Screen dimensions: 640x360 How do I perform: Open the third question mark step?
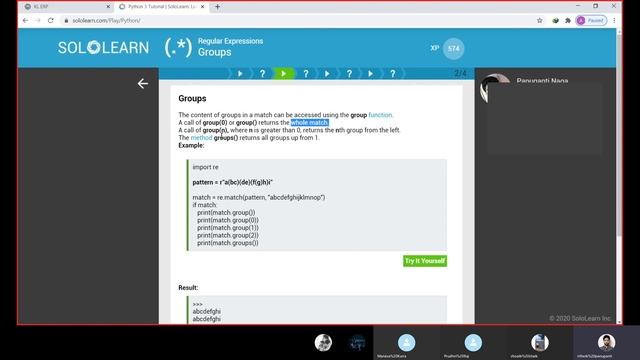coord(349,73)
